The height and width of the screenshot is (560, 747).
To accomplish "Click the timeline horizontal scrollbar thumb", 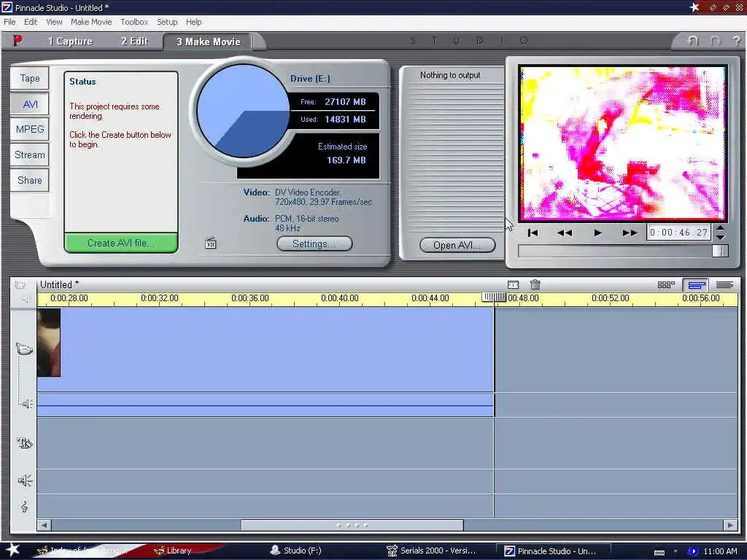I will coord(352,525).
